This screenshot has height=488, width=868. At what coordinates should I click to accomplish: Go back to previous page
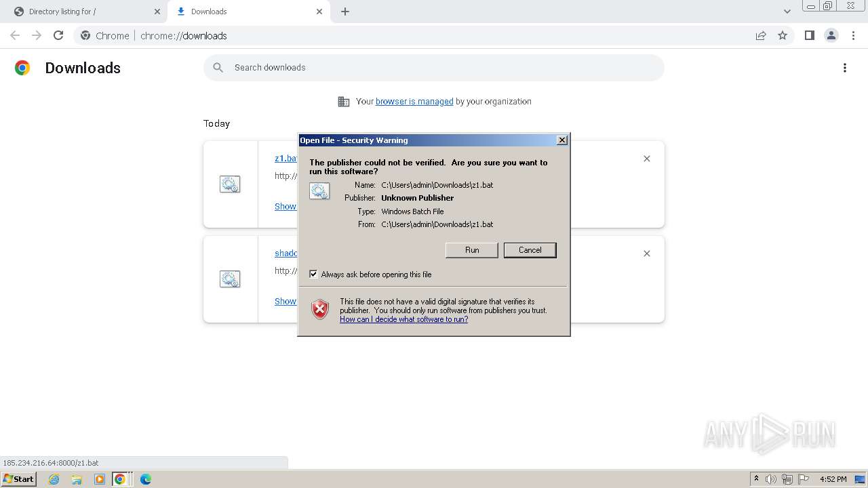click(15, 35)
